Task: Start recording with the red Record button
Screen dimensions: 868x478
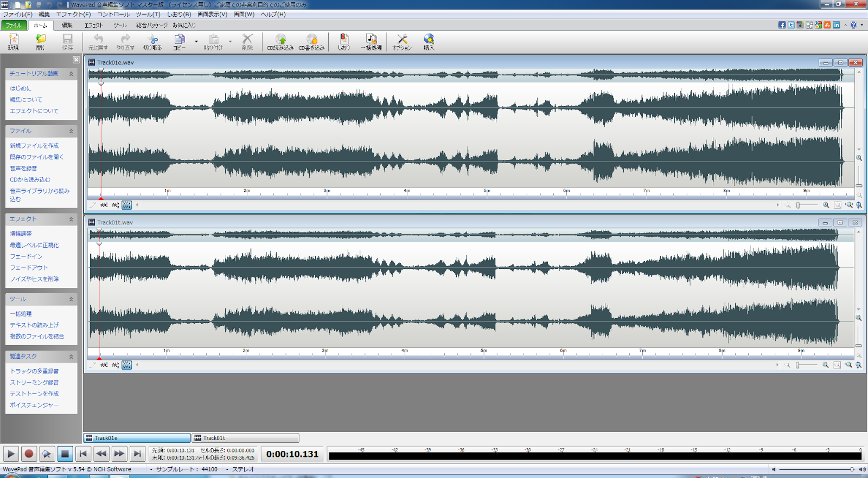Action: [x=29, y=454]
